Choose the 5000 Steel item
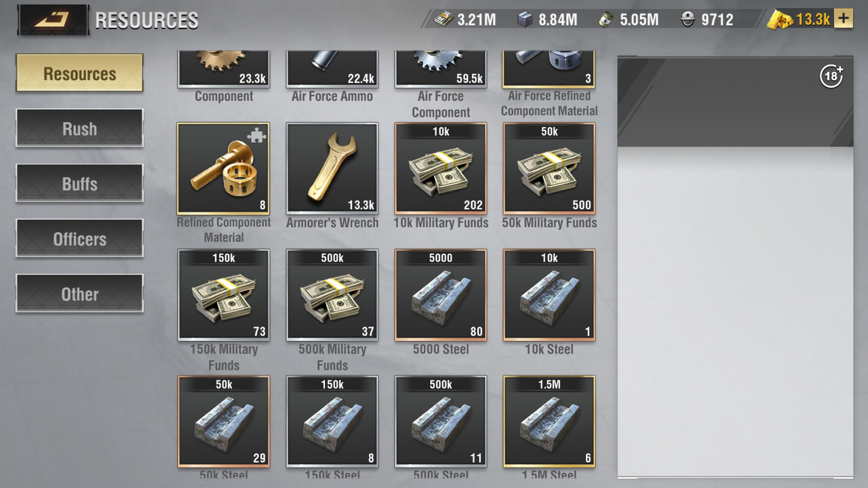This screenshot has height=488, width=868. pyautogui.click(x=441, y=295)
